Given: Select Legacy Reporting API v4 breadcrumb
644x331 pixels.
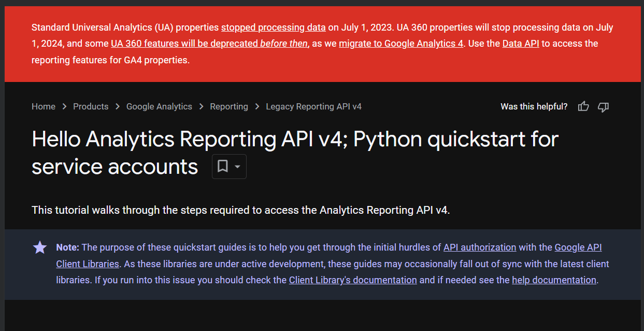Looking at the screenshot, I should pyautogui.click(x=313, y=106).
